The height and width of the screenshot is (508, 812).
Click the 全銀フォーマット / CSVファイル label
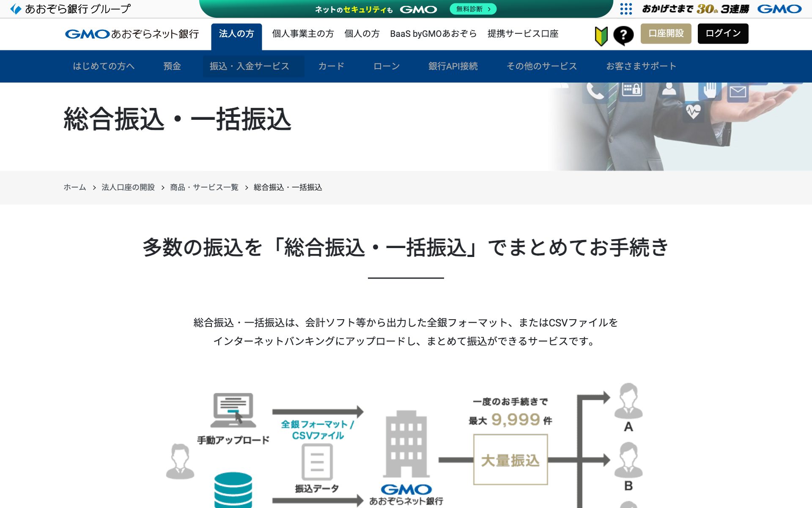(x=318, y=430)
